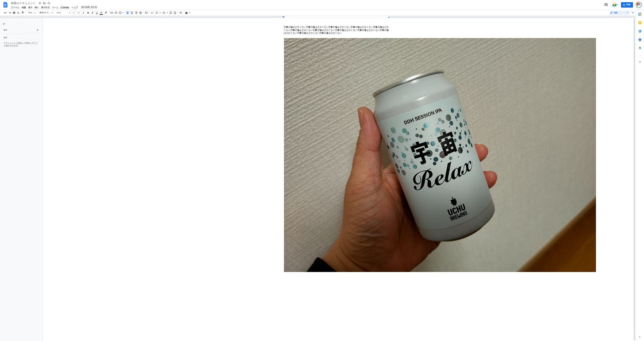Decrease the font size

(x=74, y=13)
